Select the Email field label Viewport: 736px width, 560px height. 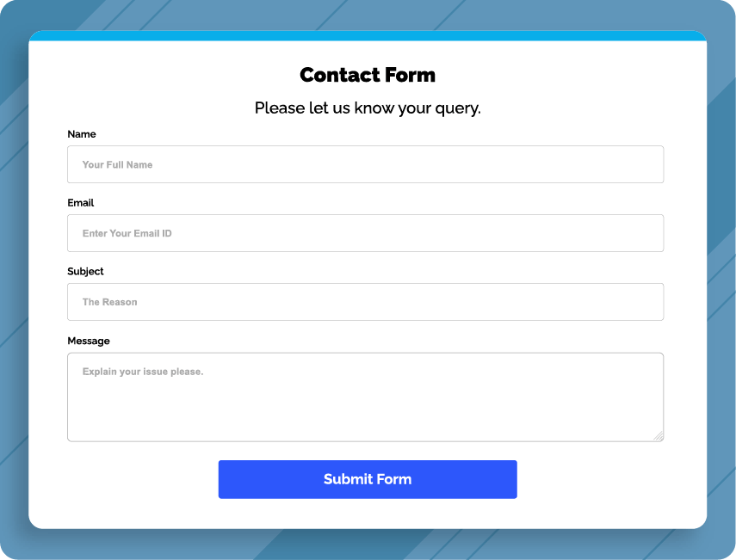click(x=80, y=203)
